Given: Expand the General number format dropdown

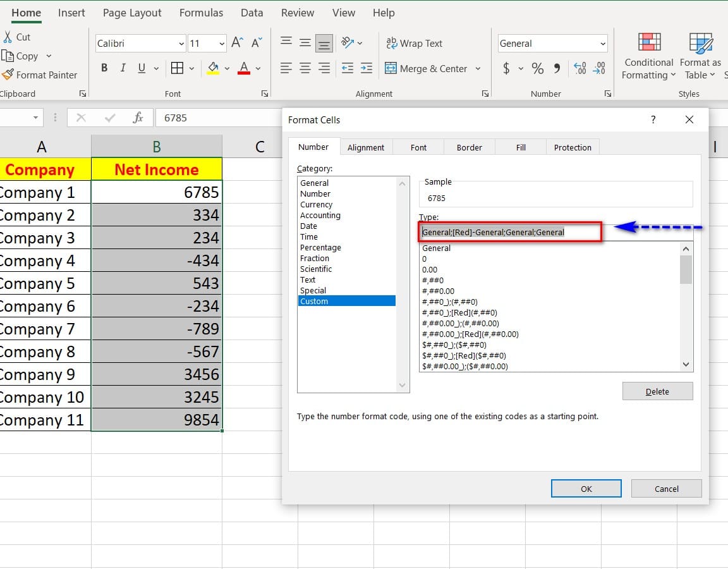Looking at the screenshot, I should point(602,44).
